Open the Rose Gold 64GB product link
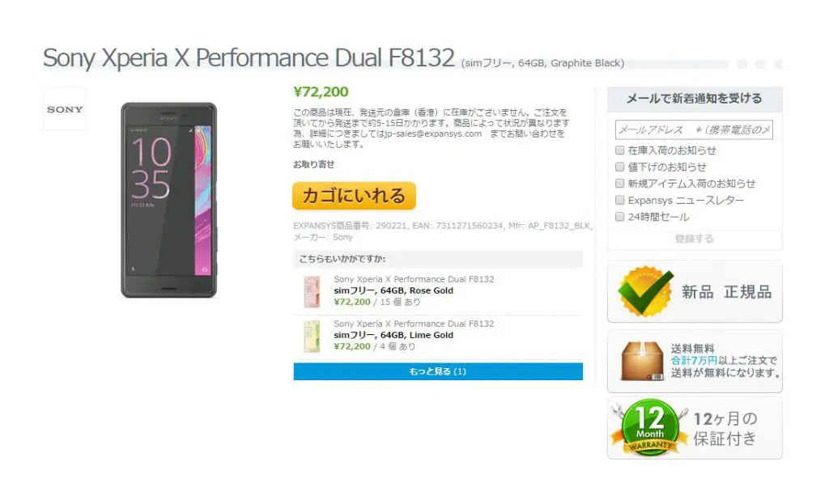The width and height of the screenshot is (829, 504). 393,290
